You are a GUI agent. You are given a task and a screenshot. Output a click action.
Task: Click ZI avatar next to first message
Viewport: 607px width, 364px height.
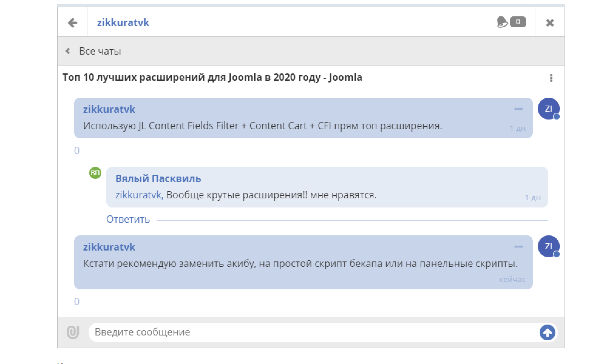tap(548, 109)
